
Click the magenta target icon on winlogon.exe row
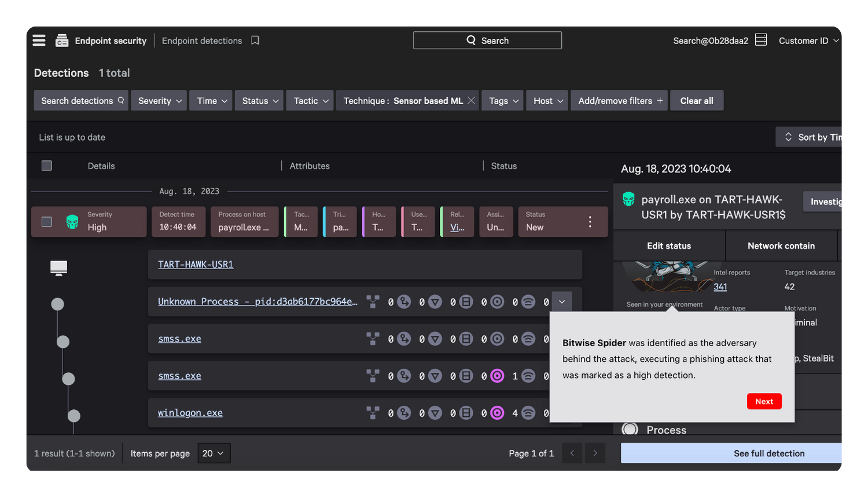(x=497, y=413)
